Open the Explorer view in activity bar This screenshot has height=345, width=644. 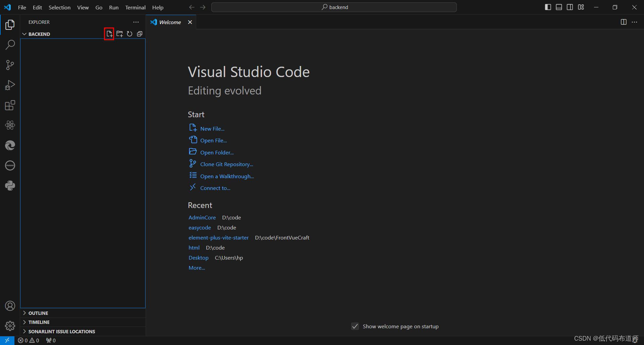tap(10, 25)
